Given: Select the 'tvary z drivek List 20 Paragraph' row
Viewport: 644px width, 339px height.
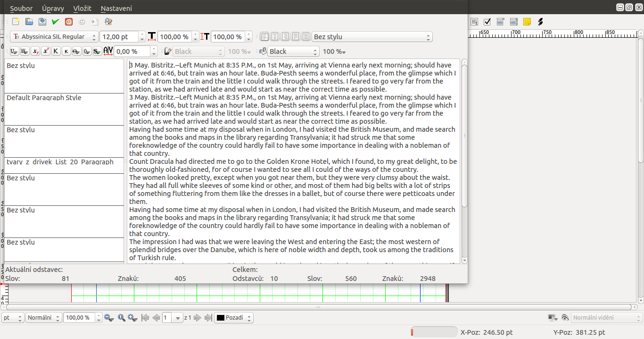Looking at the screenshot, I should tap(64, 165).
